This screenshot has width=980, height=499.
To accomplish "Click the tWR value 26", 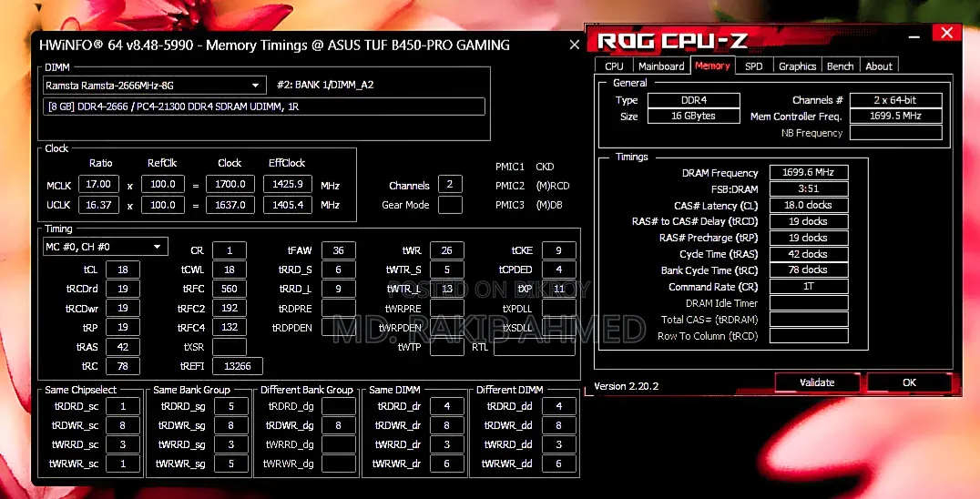I will 447,250.
